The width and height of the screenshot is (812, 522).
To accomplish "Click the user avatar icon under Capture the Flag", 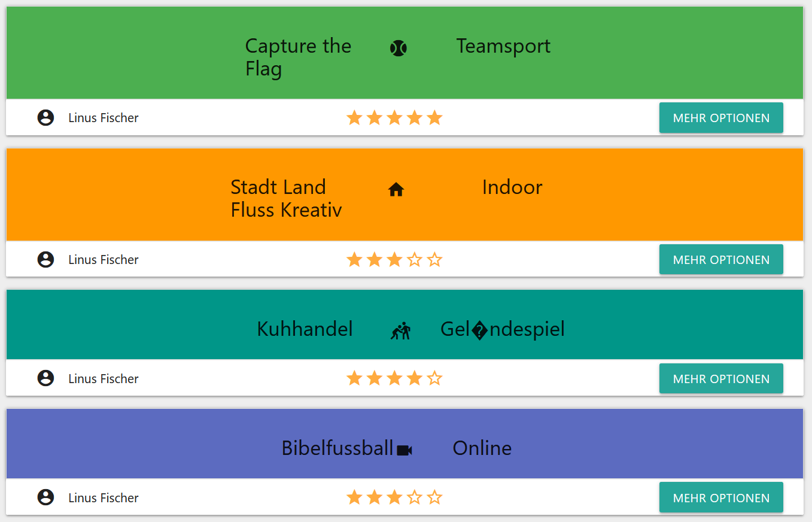I will [45, 118].
